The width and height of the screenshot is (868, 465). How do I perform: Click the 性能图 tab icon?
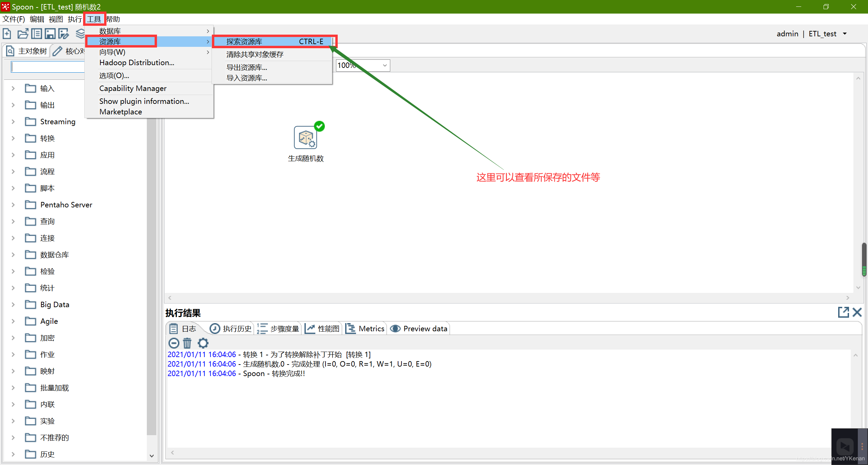click(x=308, y=328)
